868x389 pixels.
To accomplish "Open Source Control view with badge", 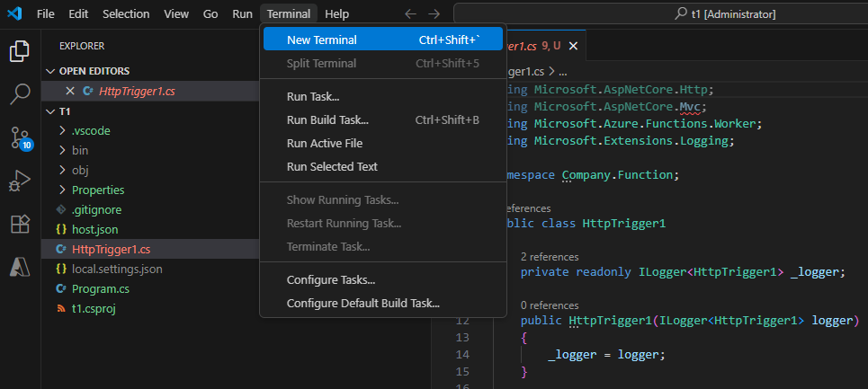I will (19, 137).
